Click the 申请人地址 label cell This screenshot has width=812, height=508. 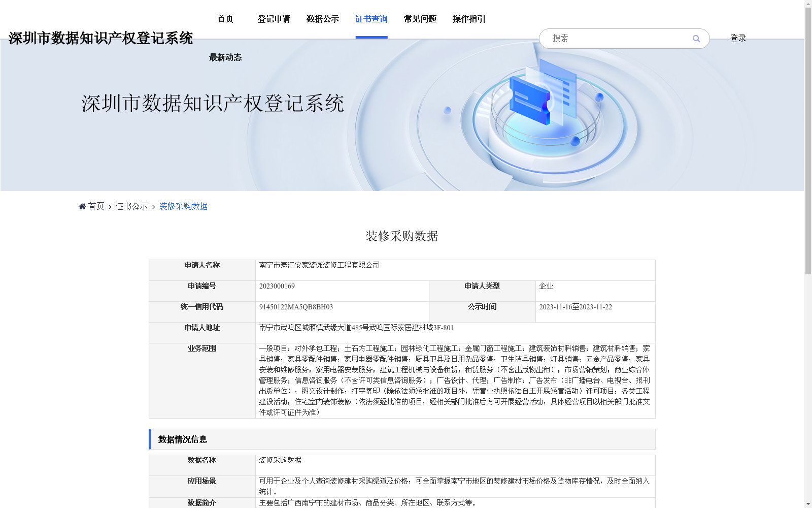(x=202, y=333)
